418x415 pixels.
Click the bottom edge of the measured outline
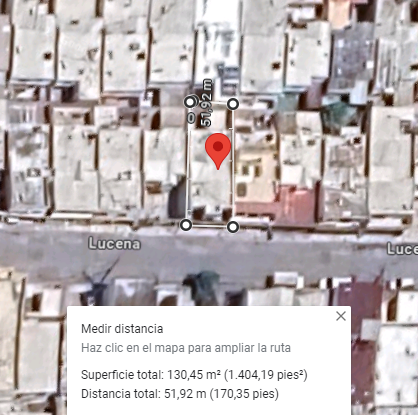209,226
